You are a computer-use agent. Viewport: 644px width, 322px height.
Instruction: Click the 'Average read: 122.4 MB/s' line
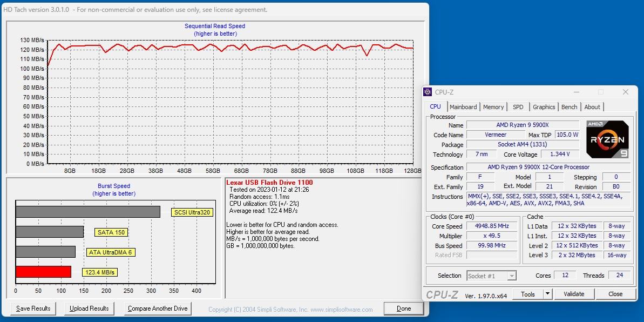coord(263,211)
